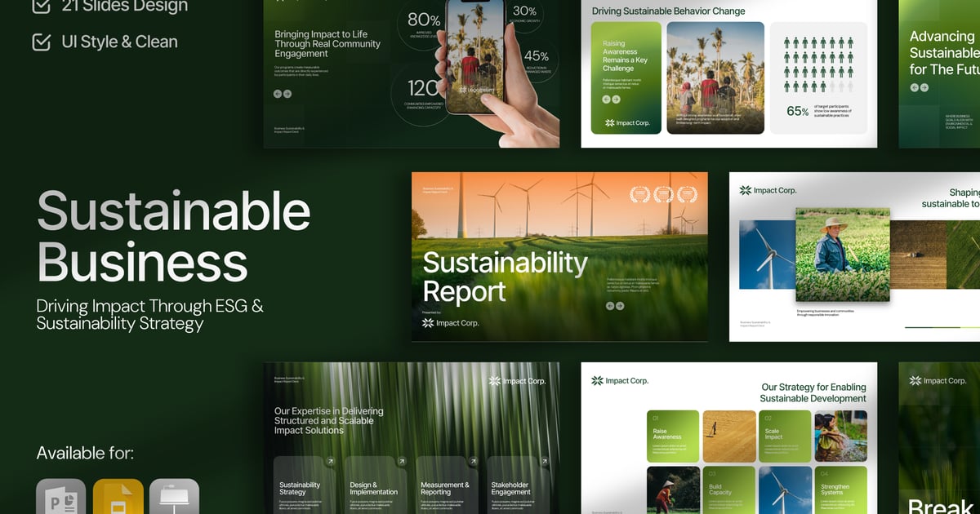Click the 02 Scale Impact tile

click(785, 436)
